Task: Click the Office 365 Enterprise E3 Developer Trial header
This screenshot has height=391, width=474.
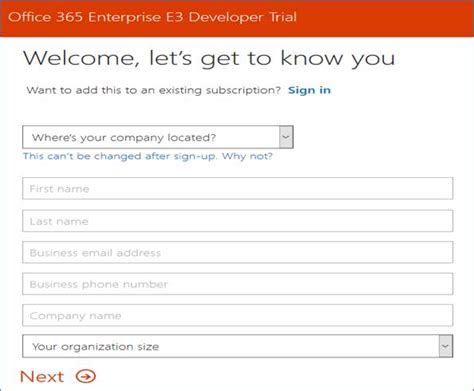Action: pos(152,17)
